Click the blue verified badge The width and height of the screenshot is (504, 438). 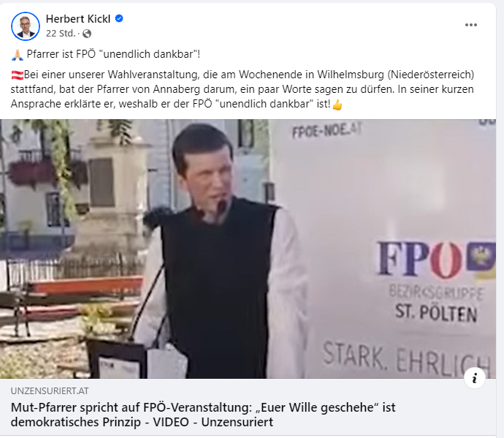pos(119,19)
